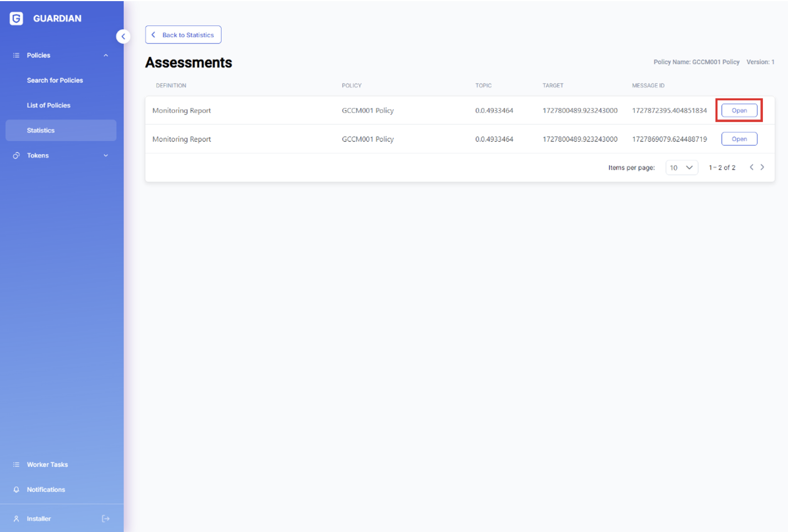Click the Policies list icon
Image resolution: width=788 pixels, height=532 pixels.
pos(16,56)
